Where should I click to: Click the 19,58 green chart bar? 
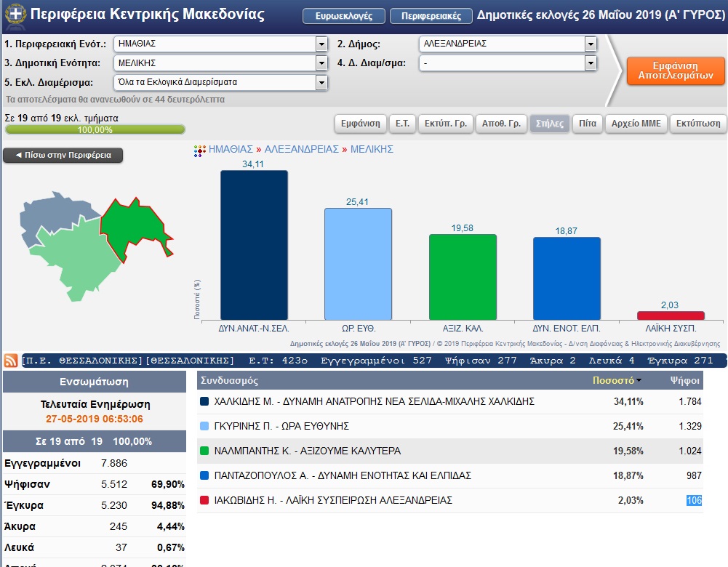(x=463, y=277)
